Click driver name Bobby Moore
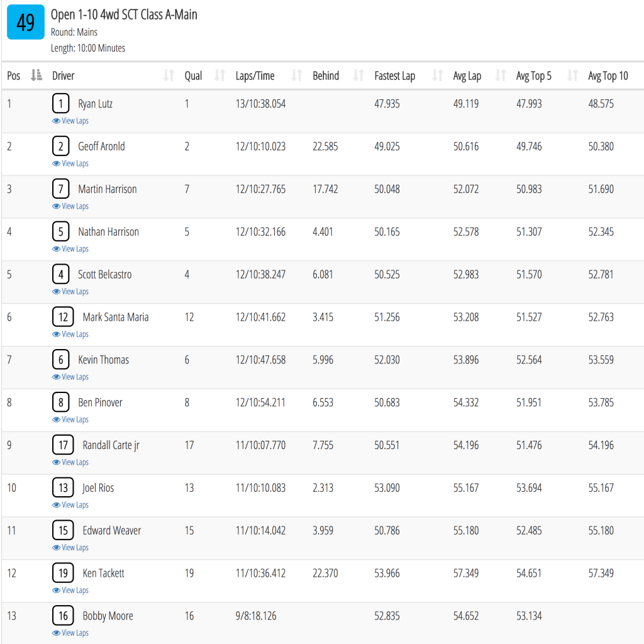This screenshot has width=644, height=644. point(108,616)
